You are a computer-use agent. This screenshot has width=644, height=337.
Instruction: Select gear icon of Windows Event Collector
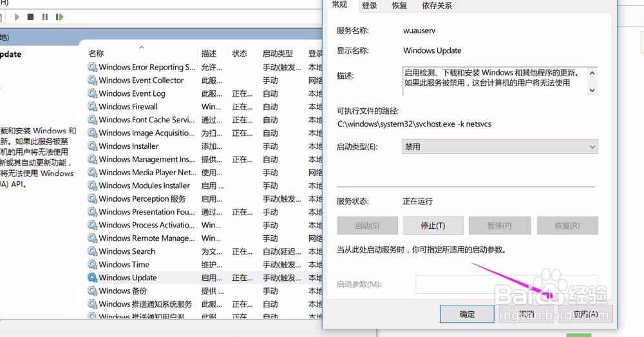tap(92, 80)
